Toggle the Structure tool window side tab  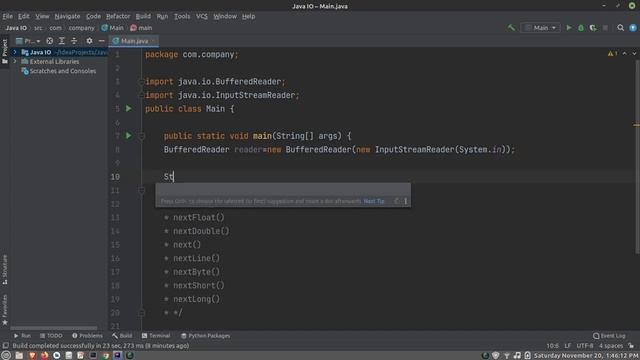[4, 269]
